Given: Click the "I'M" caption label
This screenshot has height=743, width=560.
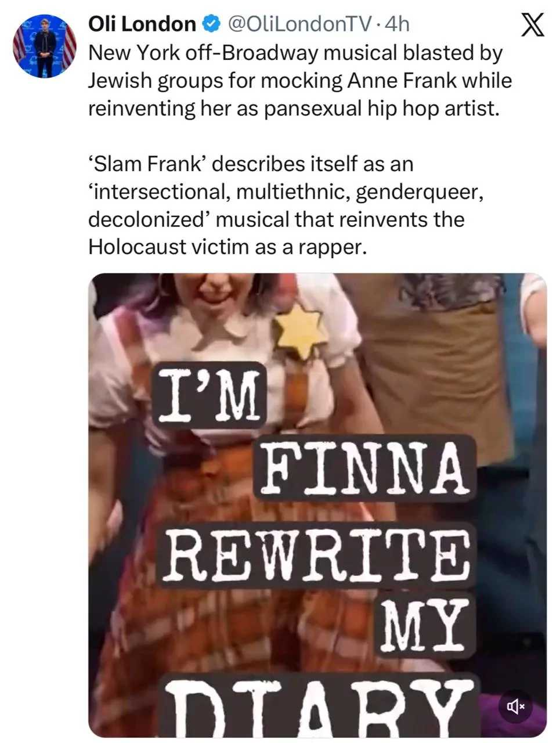Looking at the screenshot, I should (x=208, y=395).
